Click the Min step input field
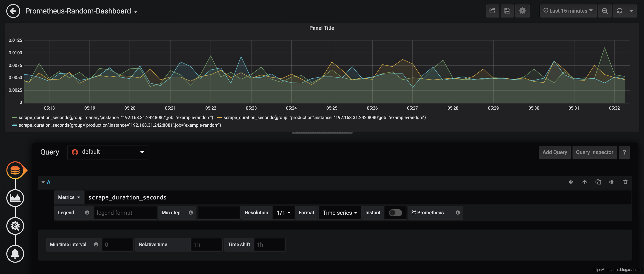 click(219, 212)
